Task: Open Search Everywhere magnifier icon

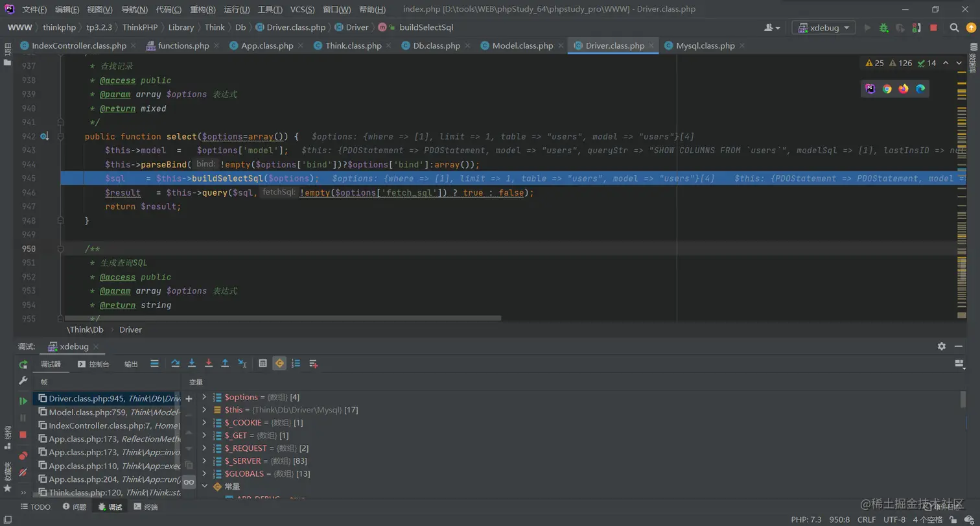Action: [954, 28]
